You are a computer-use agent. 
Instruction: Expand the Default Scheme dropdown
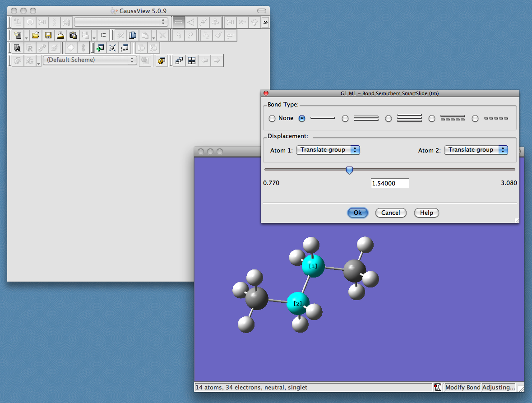pos(90,60)
